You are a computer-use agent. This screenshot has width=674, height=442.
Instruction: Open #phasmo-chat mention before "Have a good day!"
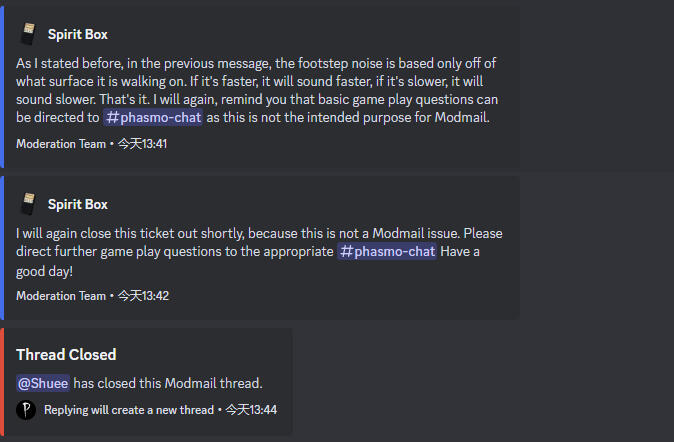(x=387, y=252)
